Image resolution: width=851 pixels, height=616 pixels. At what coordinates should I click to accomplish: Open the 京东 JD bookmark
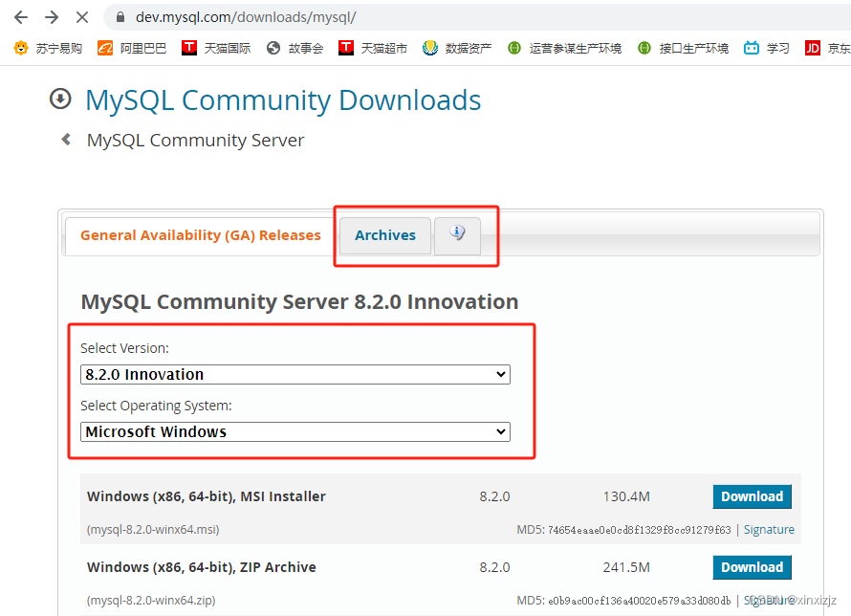coord(828,48)
